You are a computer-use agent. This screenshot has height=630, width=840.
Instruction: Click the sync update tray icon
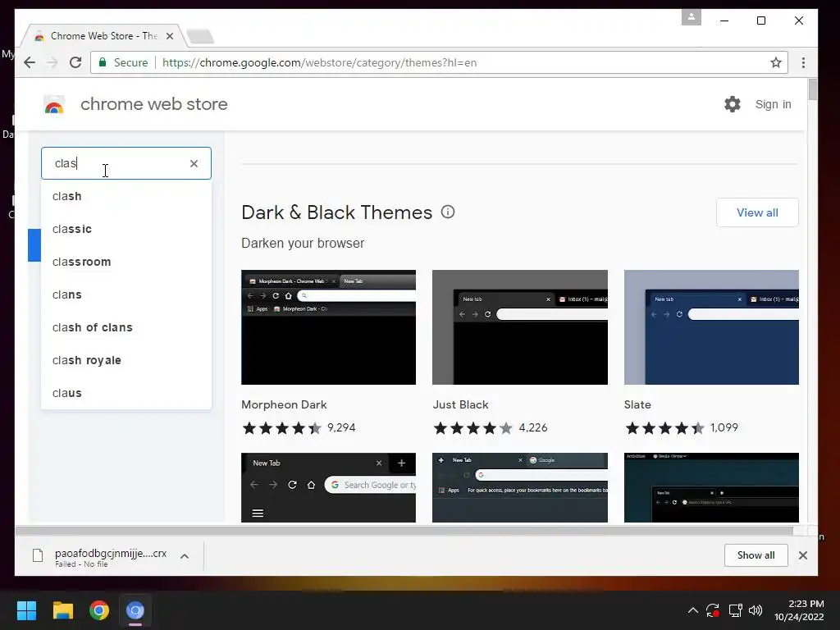(x=713, y=610)
